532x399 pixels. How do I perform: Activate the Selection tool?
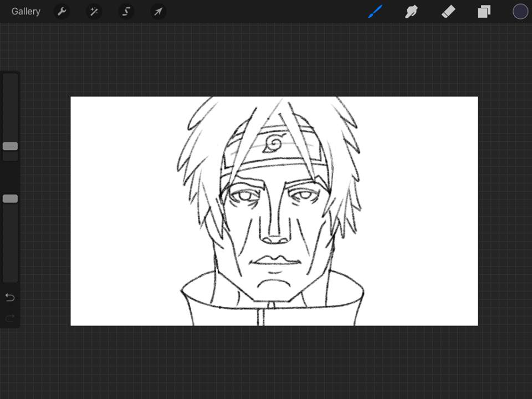(x=126, y=12)
